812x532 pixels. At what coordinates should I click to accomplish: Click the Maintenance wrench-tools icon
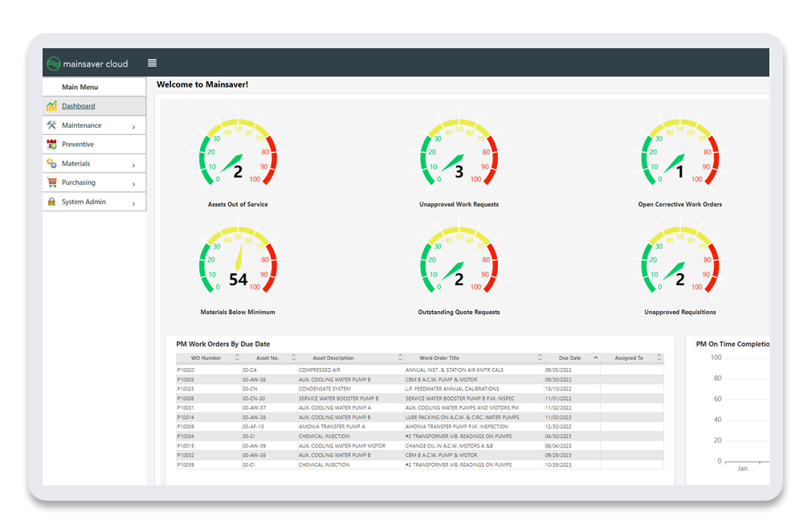[53, 125]
